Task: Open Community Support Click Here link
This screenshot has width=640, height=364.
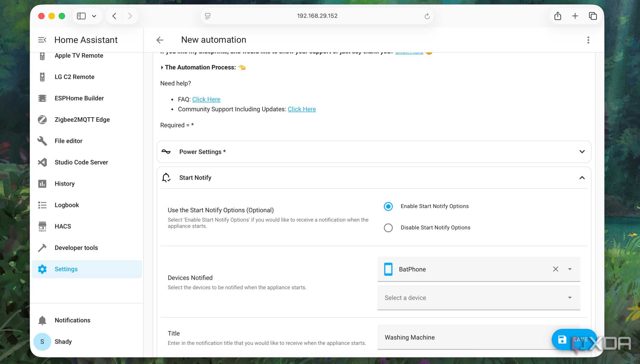Action: [x=302, y=109]
